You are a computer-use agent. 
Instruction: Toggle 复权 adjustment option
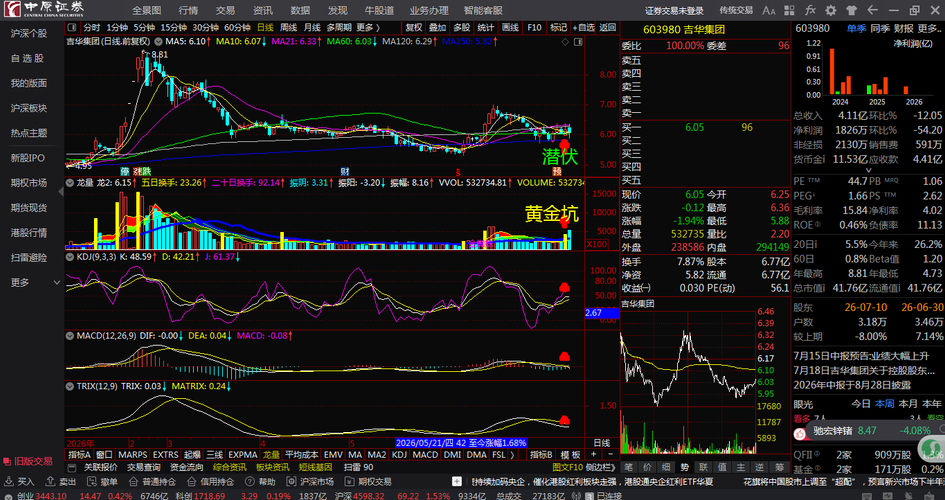coord(413,28)
